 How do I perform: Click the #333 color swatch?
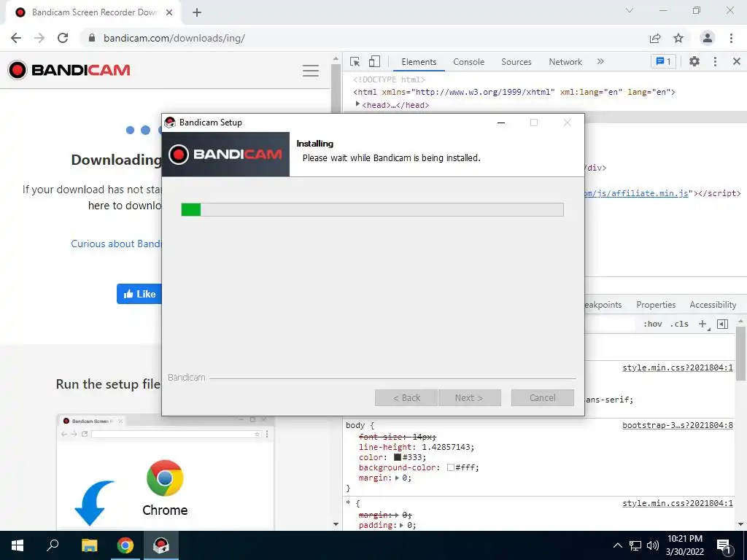398,457
